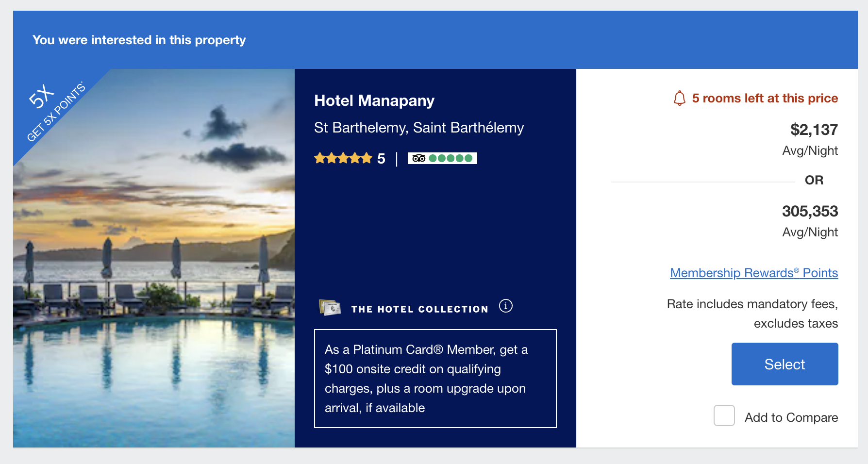Click the 305,353 points per night value
868x464 pixels.
[810, 211]
